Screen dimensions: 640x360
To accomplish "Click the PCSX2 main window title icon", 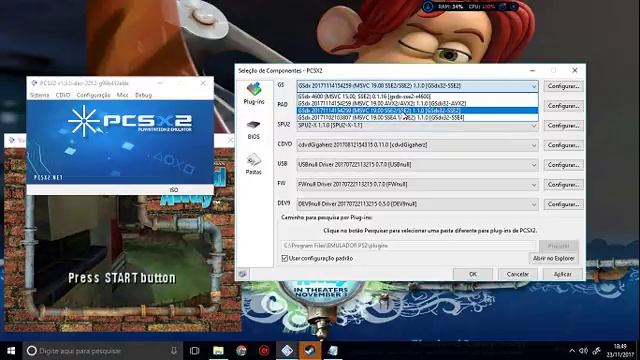I will click(x=34, y=83).
